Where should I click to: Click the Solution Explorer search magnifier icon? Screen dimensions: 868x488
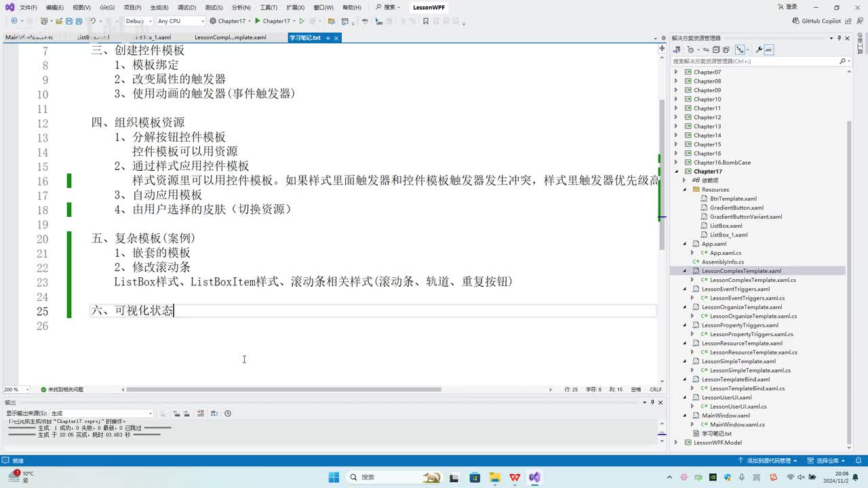pyautogui.click(x=842, y=61)
